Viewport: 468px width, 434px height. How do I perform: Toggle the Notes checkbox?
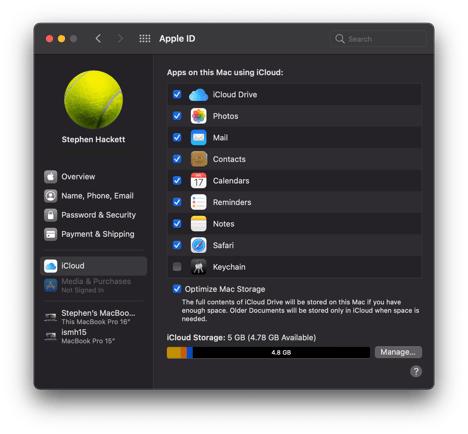(x=177, y=223)
